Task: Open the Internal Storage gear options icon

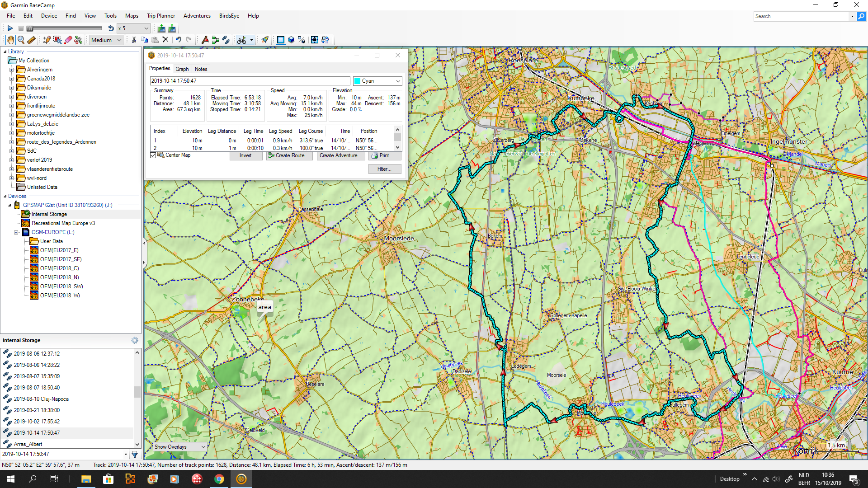Action: click(x=134, y=340)
